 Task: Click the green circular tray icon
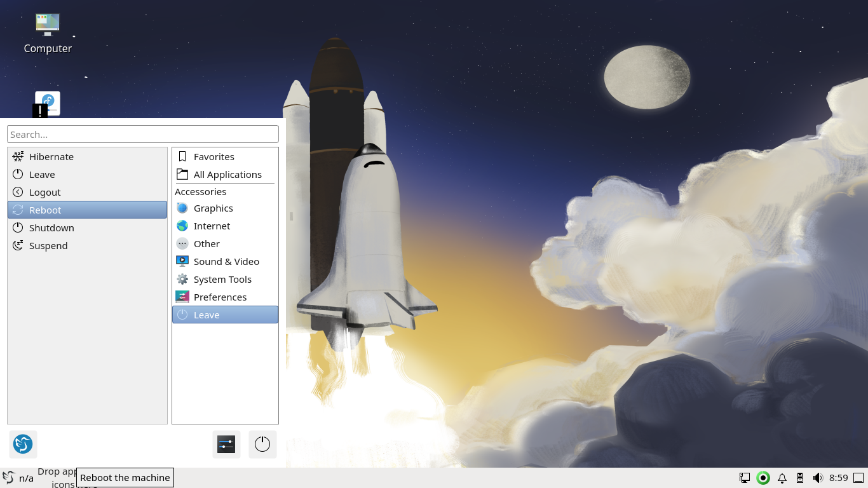click(x=763, y=478)
